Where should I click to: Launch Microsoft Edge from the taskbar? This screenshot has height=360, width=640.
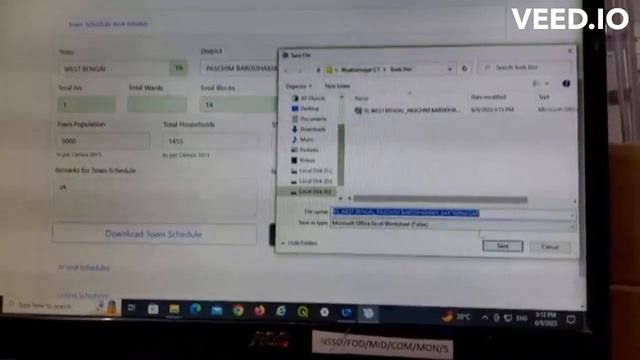click(x=196, y=310)
